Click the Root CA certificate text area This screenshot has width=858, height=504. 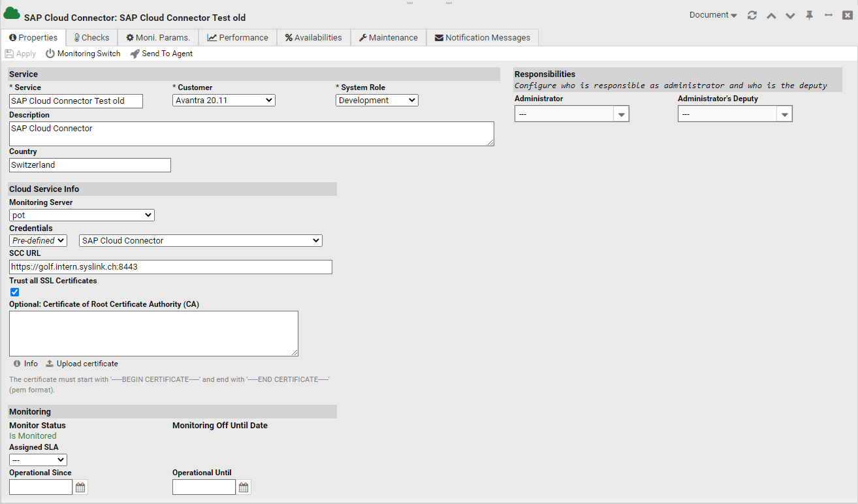[x=153, y=334]
